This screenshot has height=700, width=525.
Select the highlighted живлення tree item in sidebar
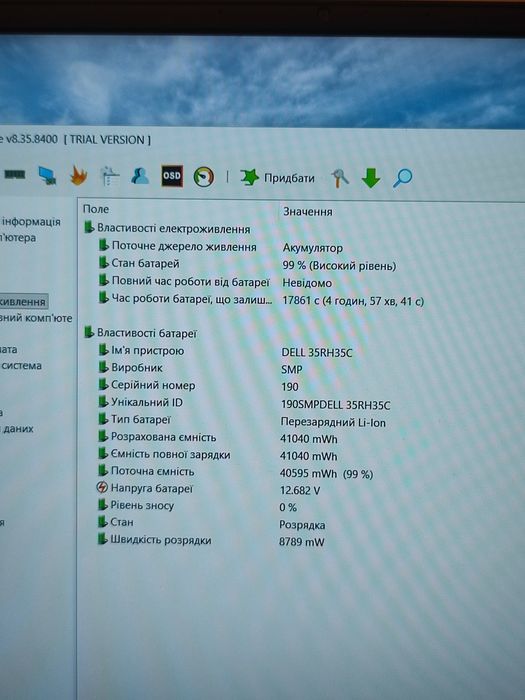(x=23, y=302)
